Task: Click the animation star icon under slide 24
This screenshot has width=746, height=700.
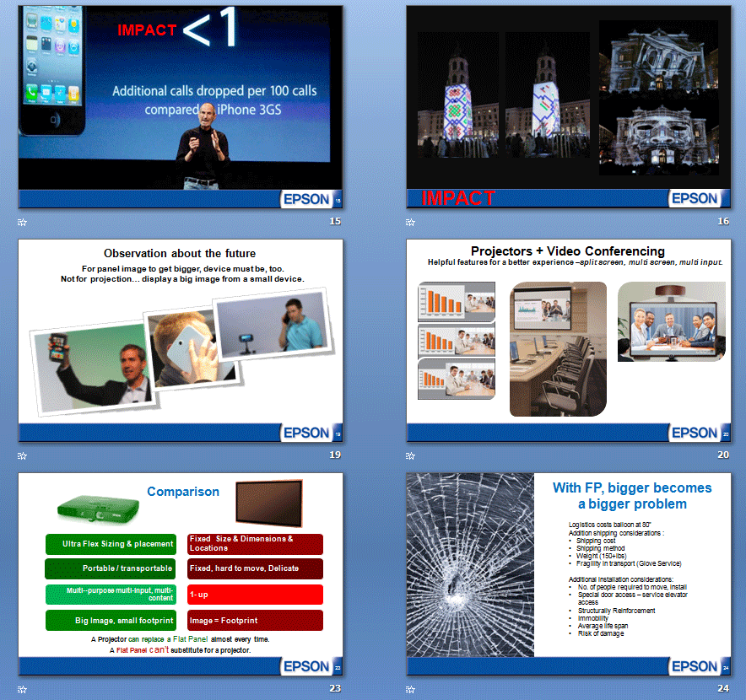Action: pos(411,689)
